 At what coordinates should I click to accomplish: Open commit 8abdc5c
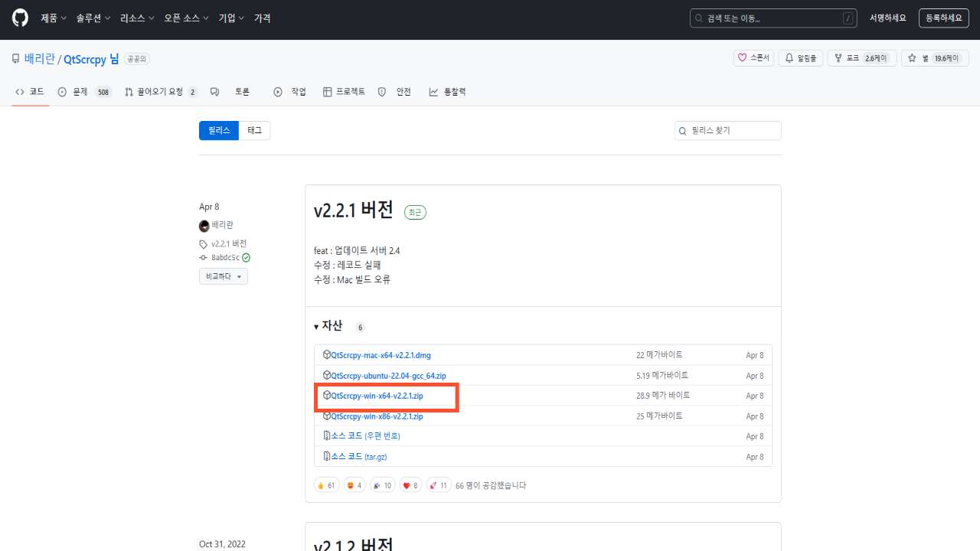tap(225, 258)
